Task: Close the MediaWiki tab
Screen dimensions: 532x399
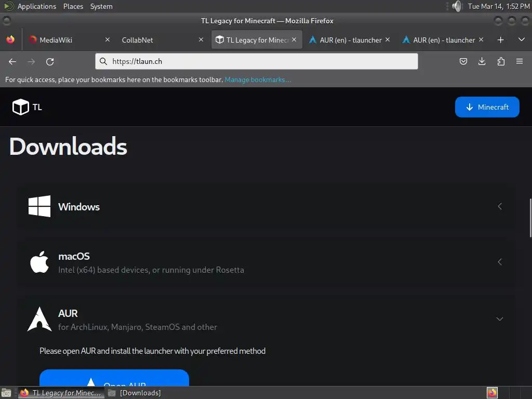Action: click(108, 39)
